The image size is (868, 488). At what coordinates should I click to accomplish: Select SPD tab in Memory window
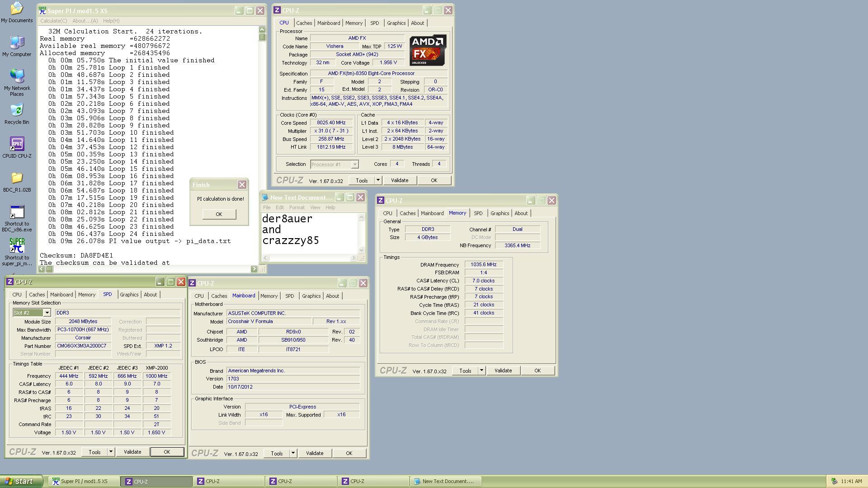[478, 213]
